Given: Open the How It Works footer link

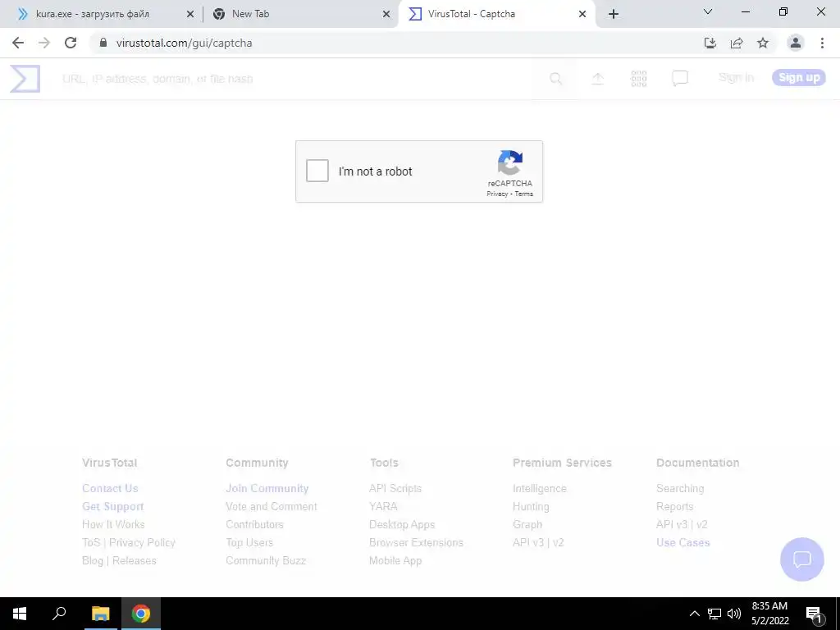Looking at the screenshot, I should click(x=113, y=524).
